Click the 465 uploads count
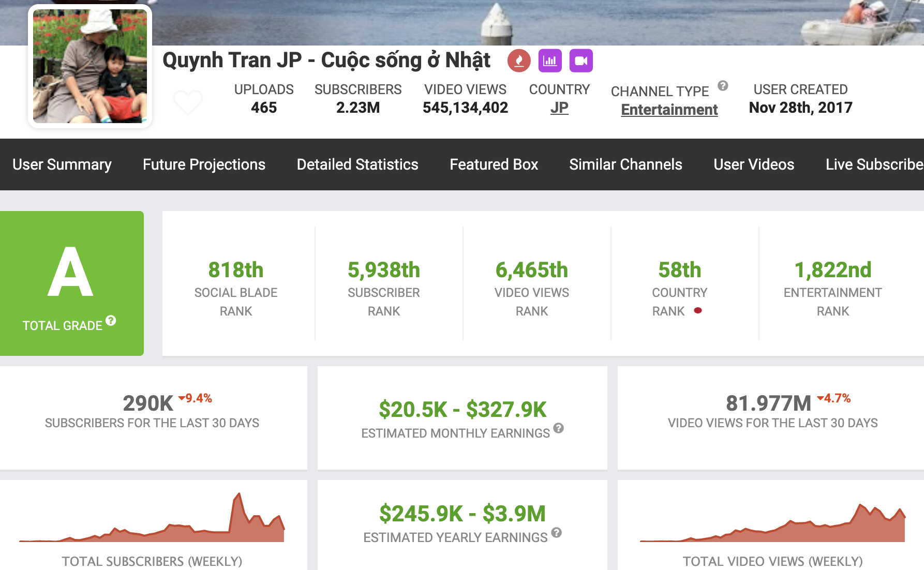 (x=264, y=108)
